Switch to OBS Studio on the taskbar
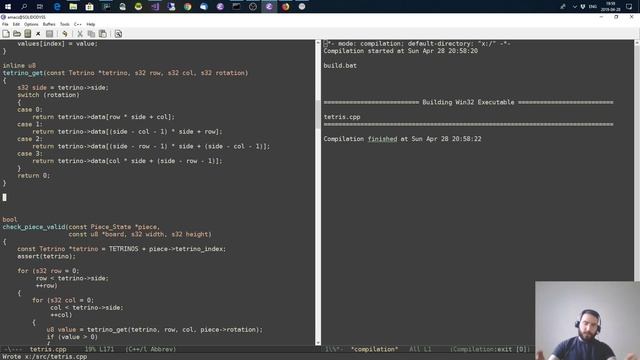Viewport: 640px width, 360px height. [253, 7]
